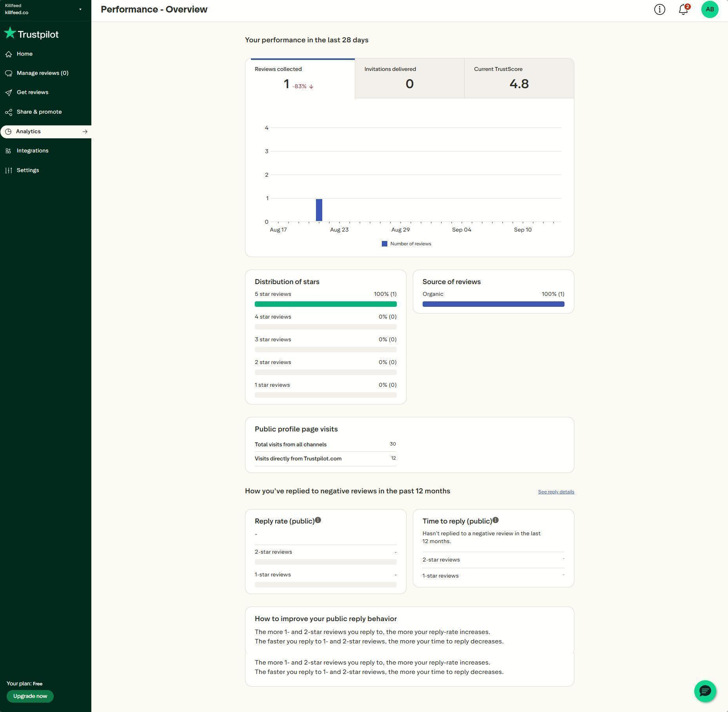Follow the See reply details link
This screenshot has height=712, width=728.
click(556, 492)
